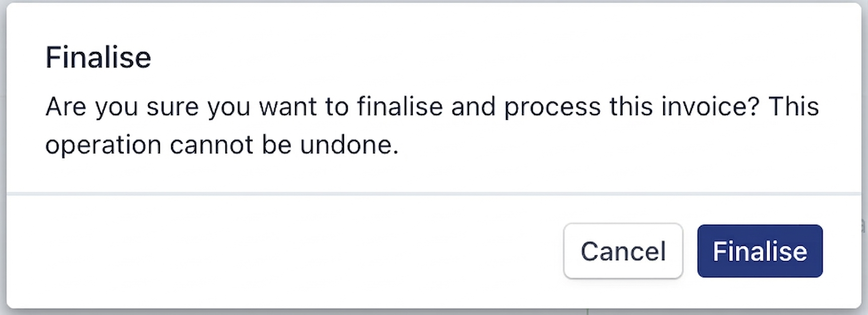
Task: Click the word "Are" starting the message
Action: tap(66, 107)
